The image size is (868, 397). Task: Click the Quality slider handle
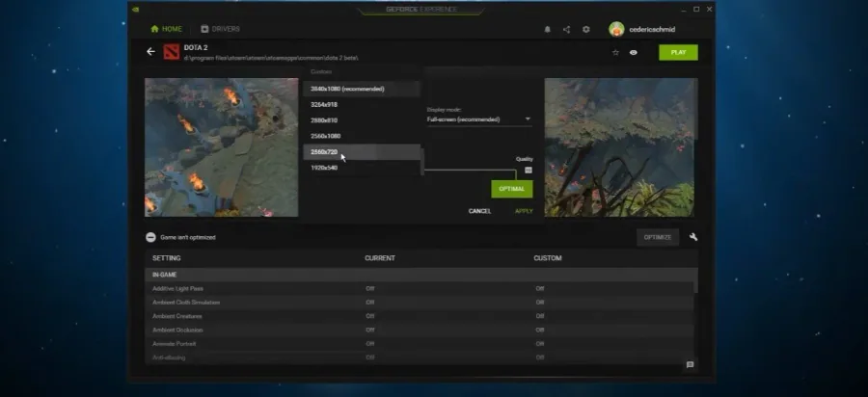(x=529, y=171)
